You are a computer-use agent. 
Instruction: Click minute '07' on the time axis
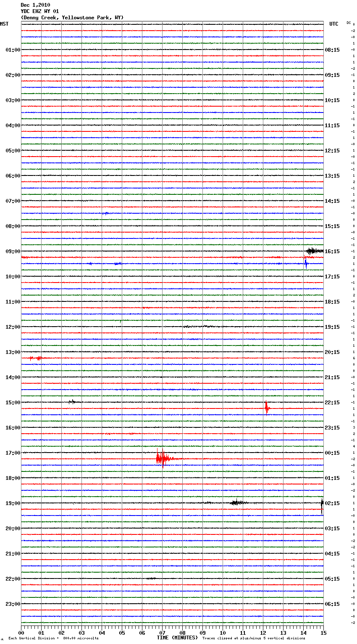click(163, 633)
